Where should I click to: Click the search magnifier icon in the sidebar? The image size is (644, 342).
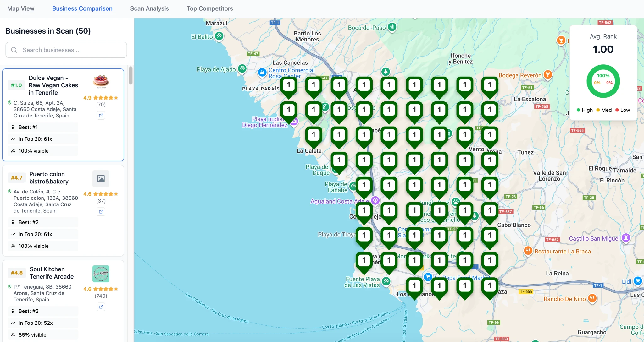(14, 50)
